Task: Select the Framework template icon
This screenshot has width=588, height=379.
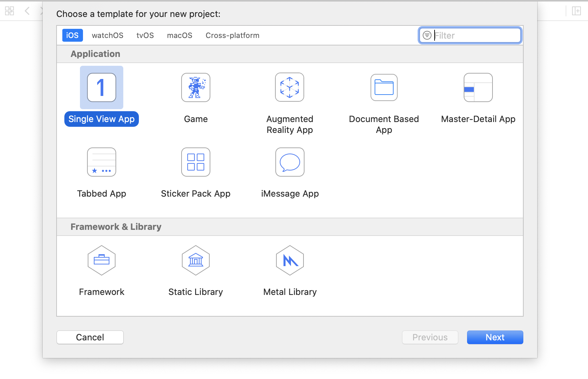Action: pyautogui.click(x=102, y=260)
